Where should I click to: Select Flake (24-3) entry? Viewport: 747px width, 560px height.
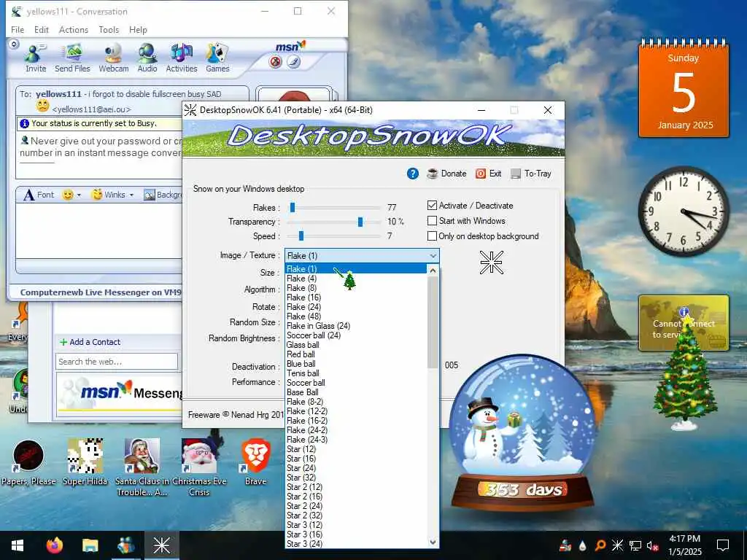pos(356,440)
